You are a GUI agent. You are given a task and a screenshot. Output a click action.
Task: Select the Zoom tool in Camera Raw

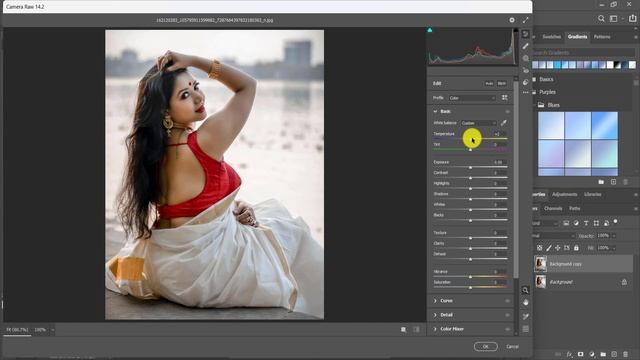[x=526, y=290]
